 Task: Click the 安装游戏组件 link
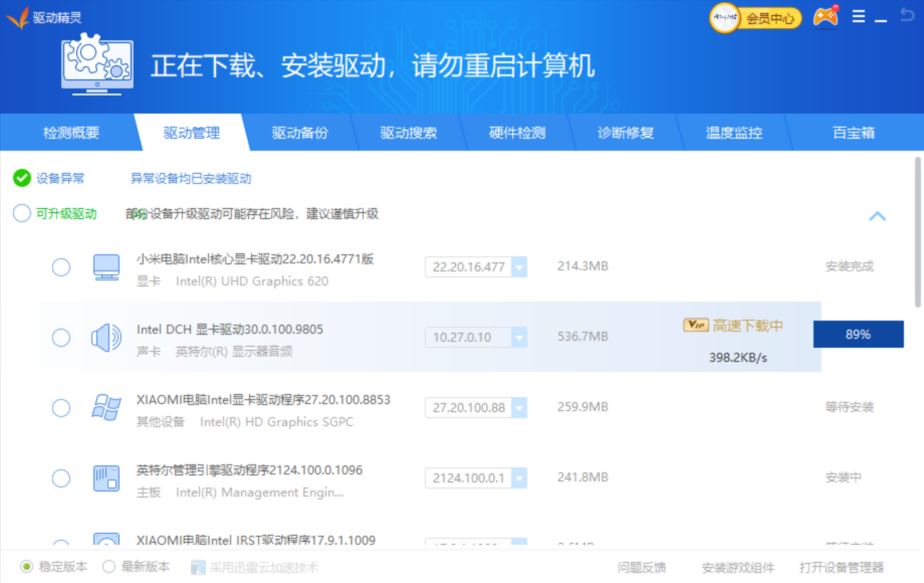click(738, 568)
